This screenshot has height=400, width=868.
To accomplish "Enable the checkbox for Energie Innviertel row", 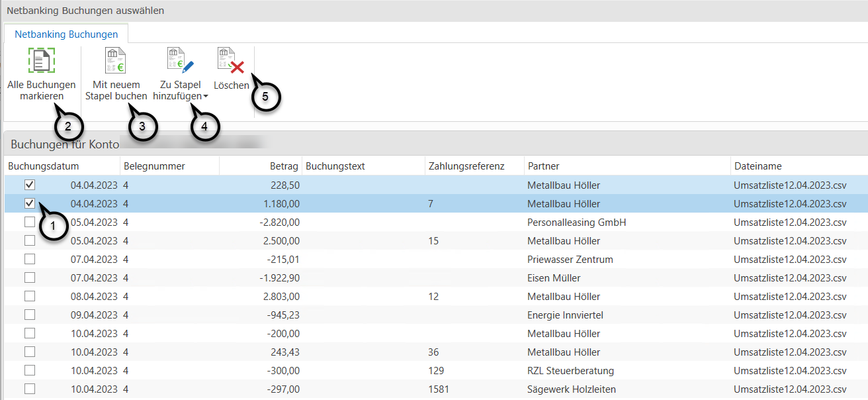I will click(30, 315).
